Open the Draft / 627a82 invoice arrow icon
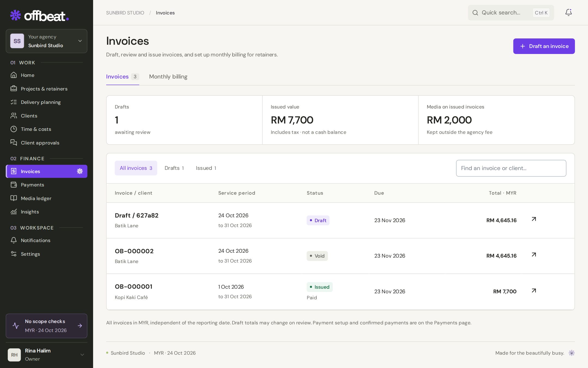Screen dimensions: 588x368 [x=534, y=219]
